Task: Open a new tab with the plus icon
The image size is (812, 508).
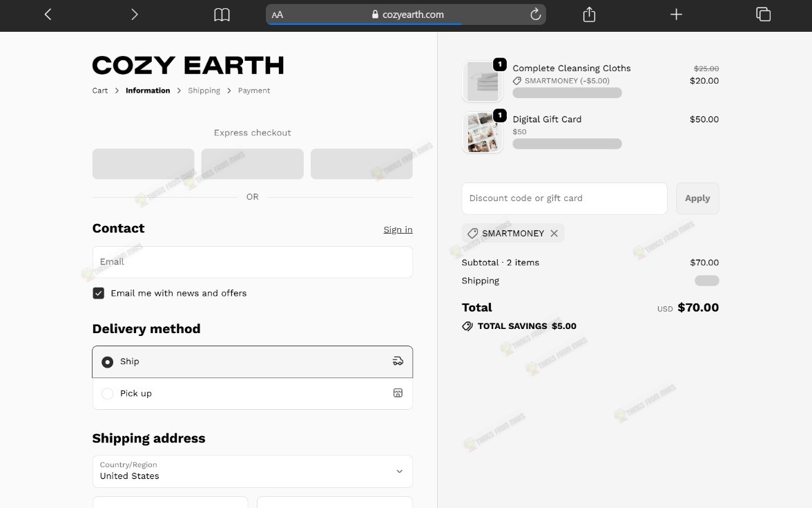Action: point(676,15)
